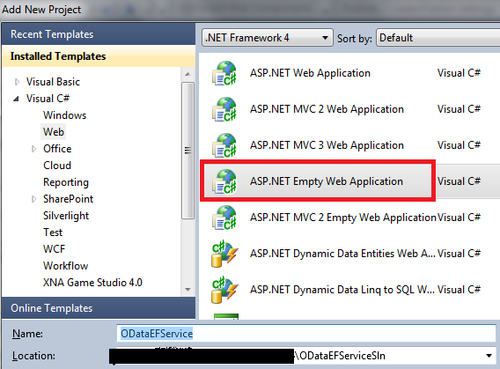
Task: Click the ASP.NET Empty Web Application icon
Action: (x=224, y=181)
